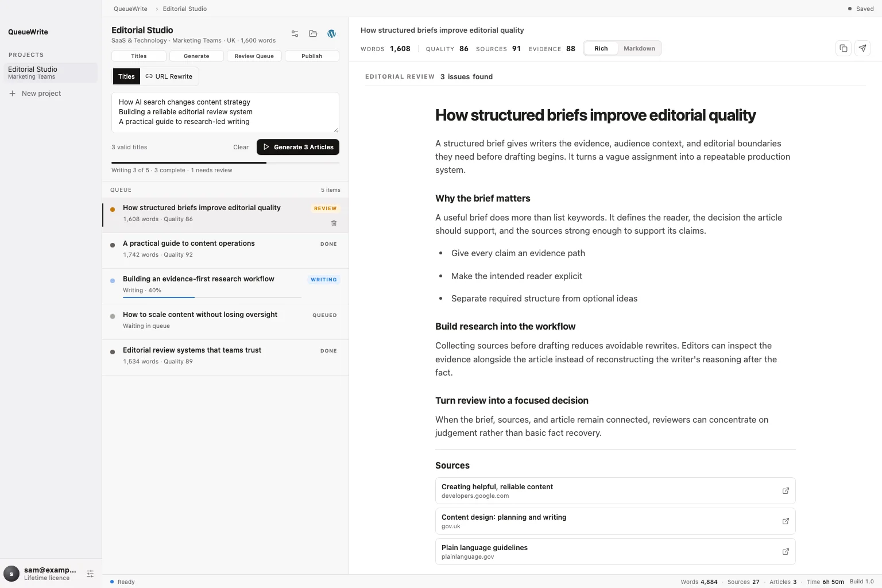This screenshot has height=588, width=882.
Task: Click Words 4,884 in status bar
Action: click(699, 582)
